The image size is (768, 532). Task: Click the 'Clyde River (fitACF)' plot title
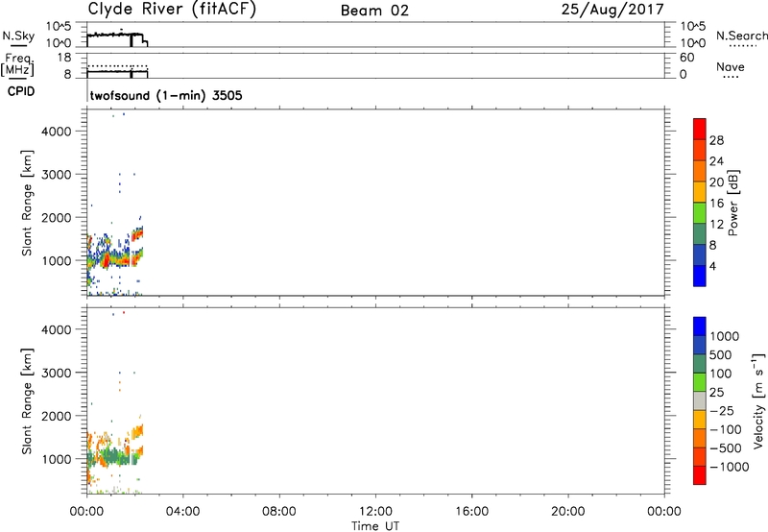point(172,10)
